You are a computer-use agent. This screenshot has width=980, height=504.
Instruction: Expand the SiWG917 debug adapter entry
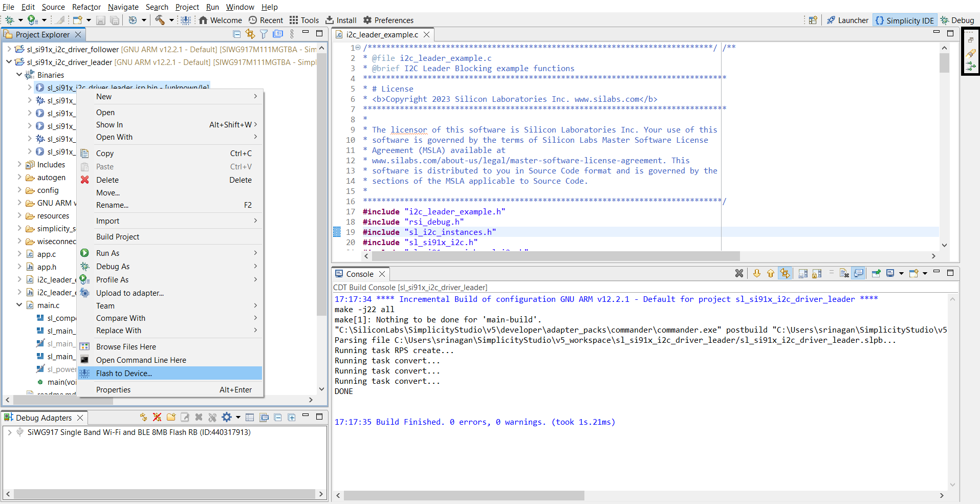coord(9,432)
